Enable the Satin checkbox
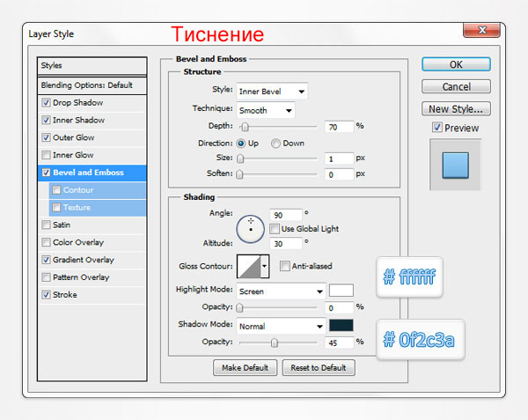 (x=46, y=225)
